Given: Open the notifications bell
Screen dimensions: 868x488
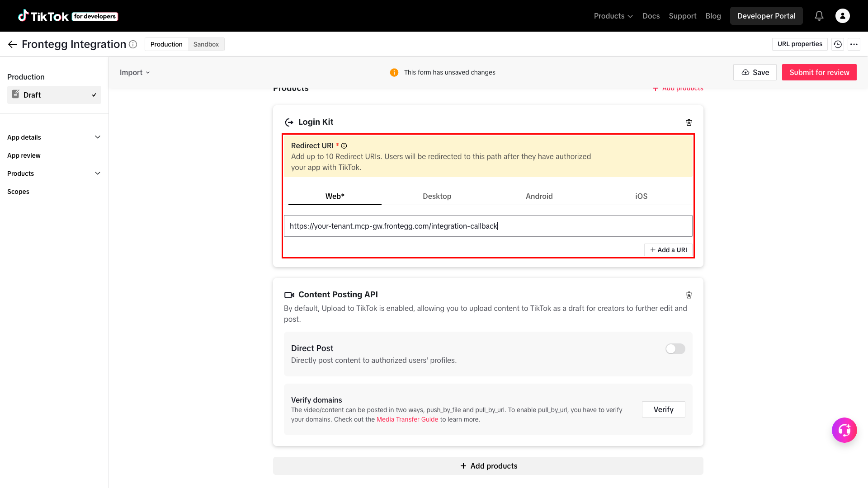Looking at the screenshot, I should [819, 16].
